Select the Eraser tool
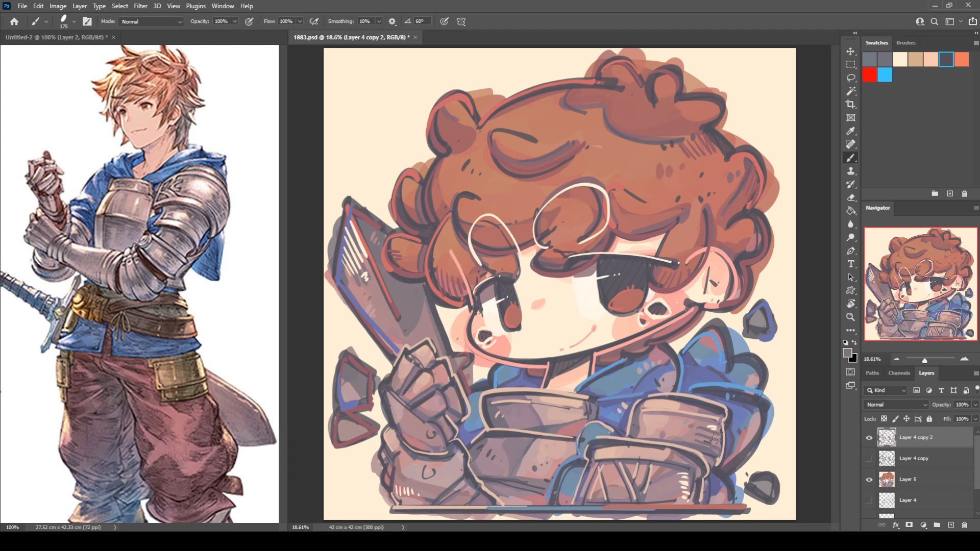 pos(850,198)
